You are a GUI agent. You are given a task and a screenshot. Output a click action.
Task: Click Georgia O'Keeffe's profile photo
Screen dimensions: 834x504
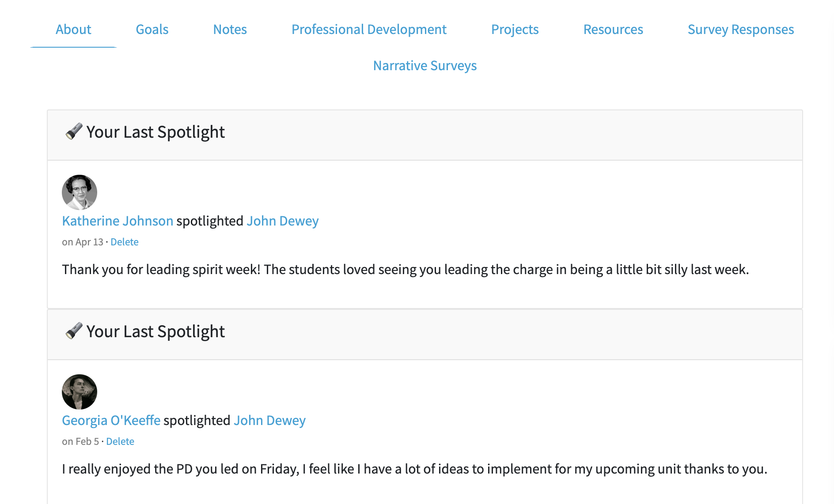click(80, 392)
